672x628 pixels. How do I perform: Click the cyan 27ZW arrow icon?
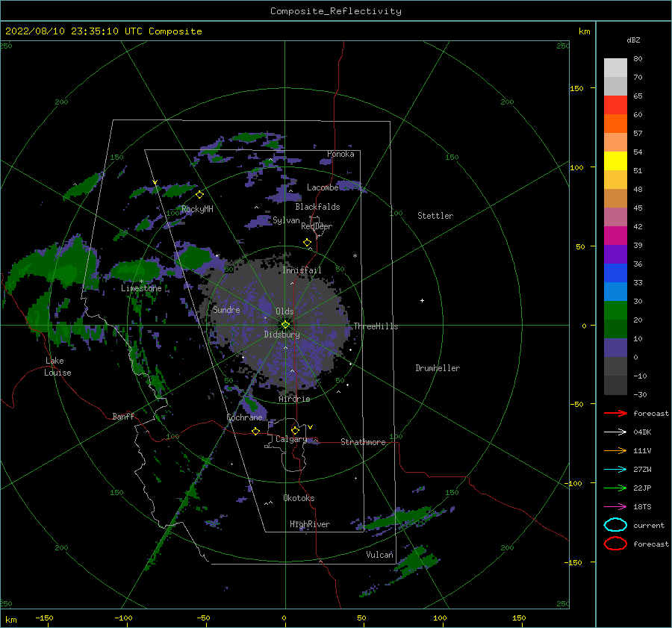(x=615, y=470)
